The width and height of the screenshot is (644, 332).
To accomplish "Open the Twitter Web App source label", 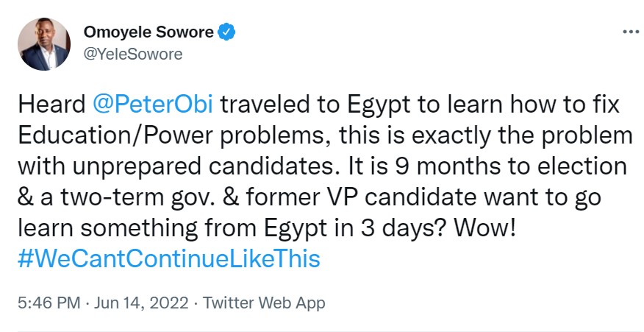I will tap(263, 303).
